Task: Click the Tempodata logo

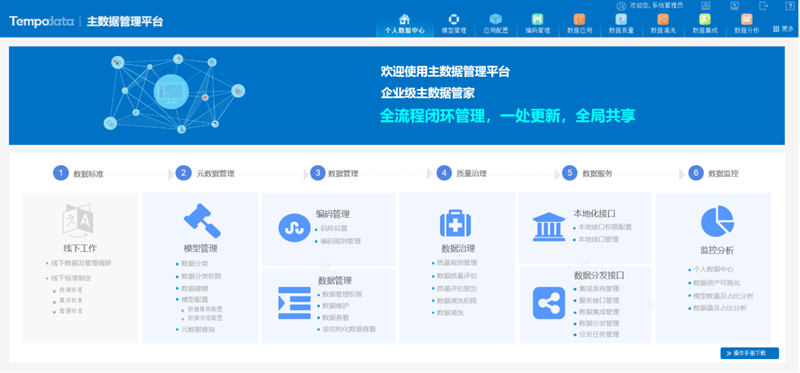Action: point(41,21)
